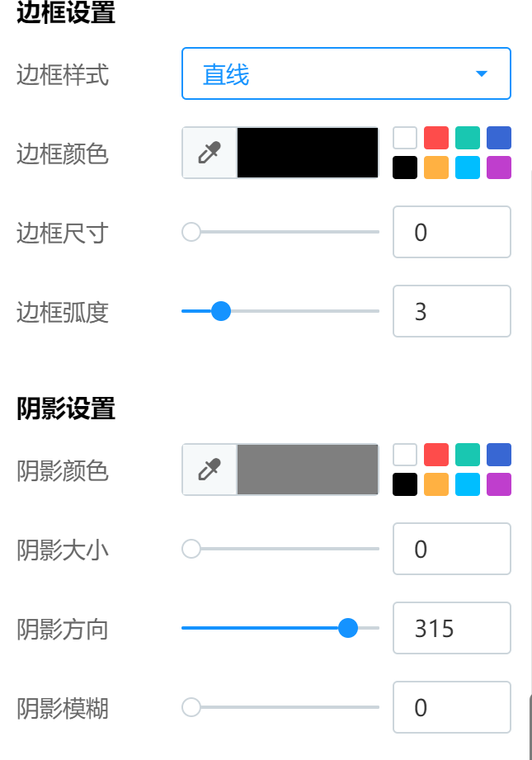Image resolution: width=532 pixels, height=760 pixels.
Task: Select cyan preset for shadow color
Action: tap(468, 484)
